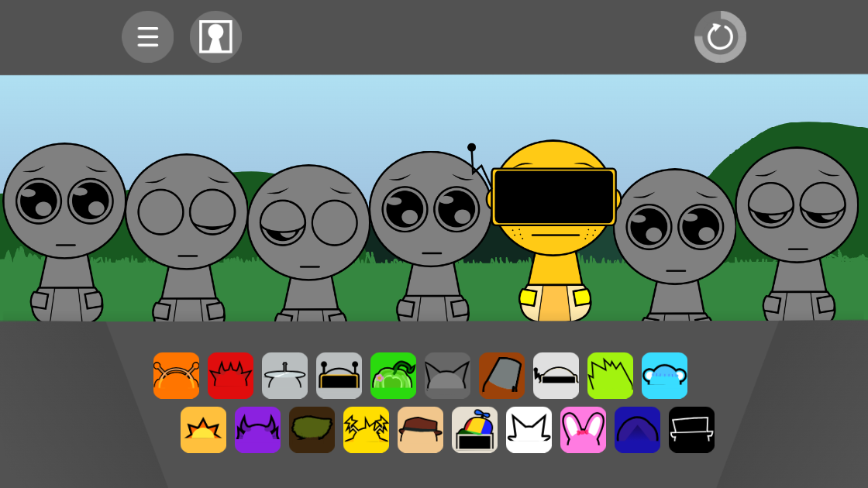Choose the blue hood sound icon
Screen dimensions: 868x488
pos(637,429)
